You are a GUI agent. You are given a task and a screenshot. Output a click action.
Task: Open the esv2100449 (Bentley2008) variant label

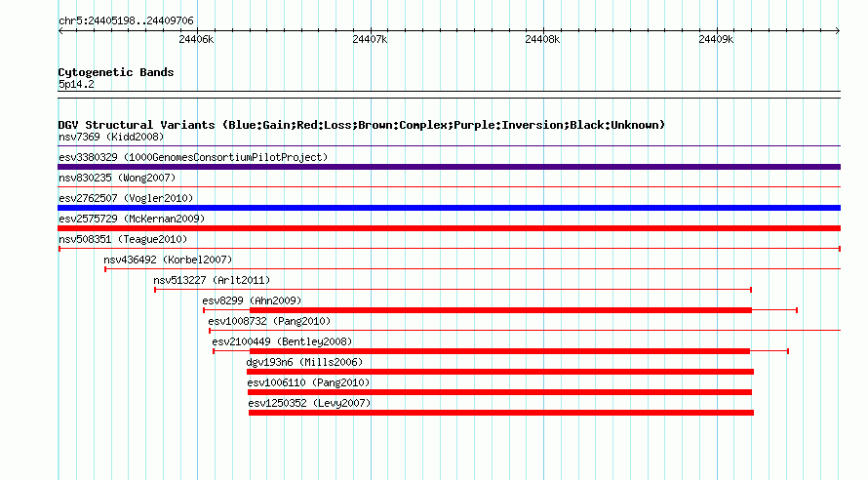click(x=282, y=342)
